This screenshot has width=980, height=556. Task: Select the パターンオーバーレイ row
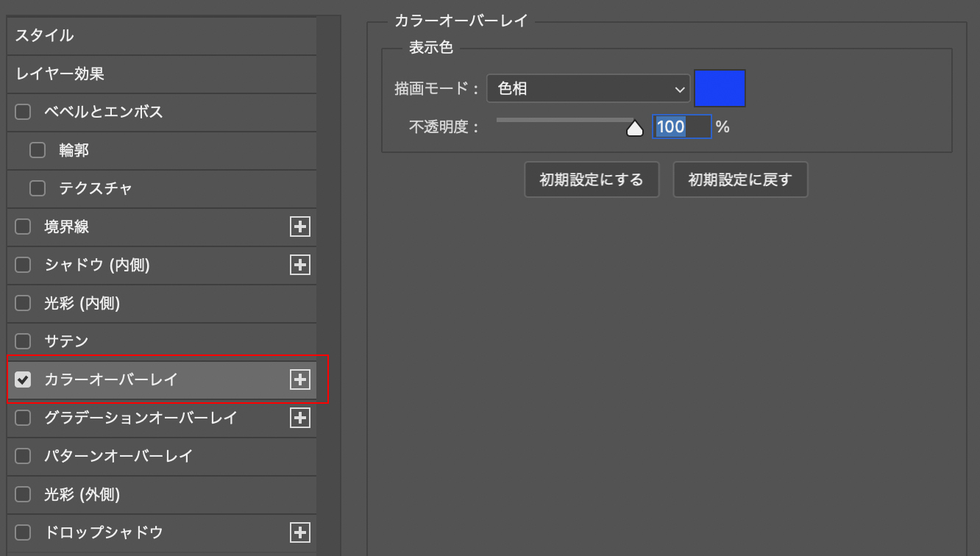pos(162,456)
